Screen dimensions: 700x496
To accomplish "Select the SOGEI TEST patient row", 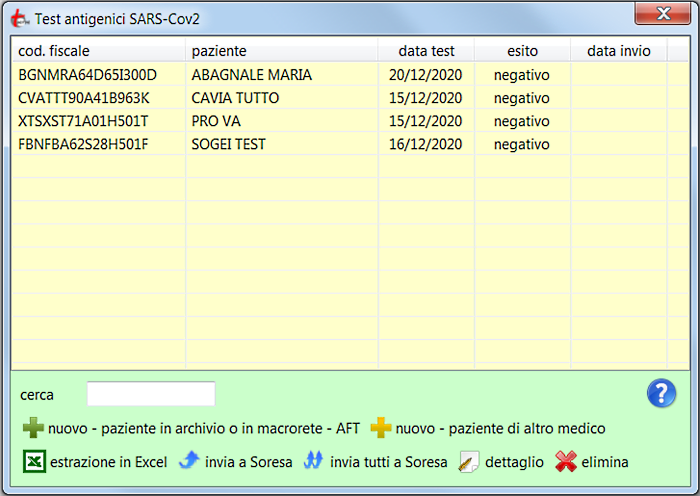I will click(x=228, y=144).
